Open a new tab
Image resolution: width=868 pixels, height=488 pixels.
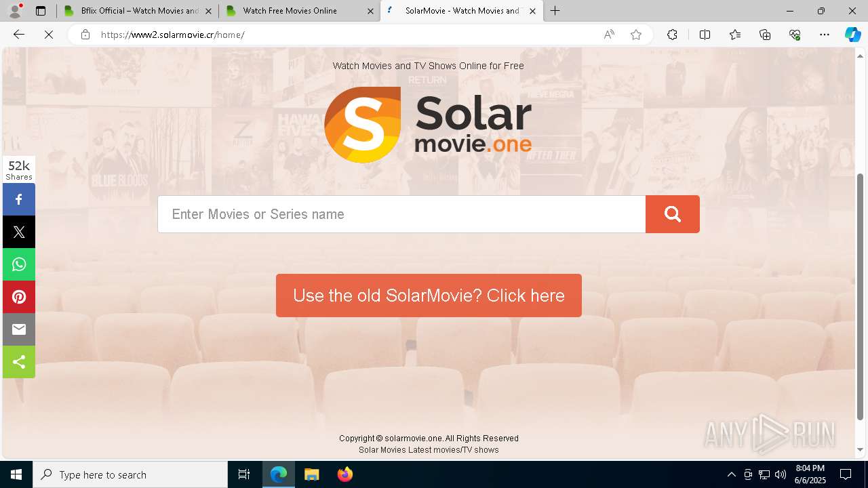click(555, 11)
